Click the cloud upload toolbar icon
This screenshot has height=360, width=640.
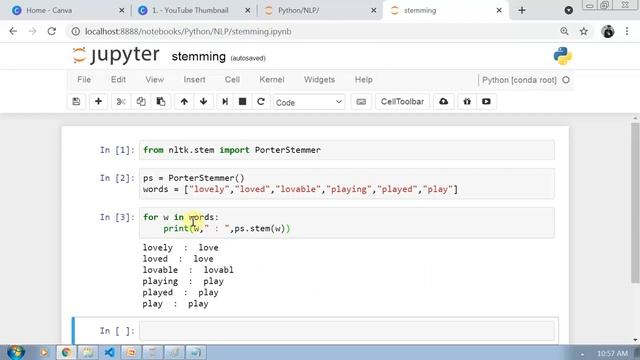tap(444, 102)
